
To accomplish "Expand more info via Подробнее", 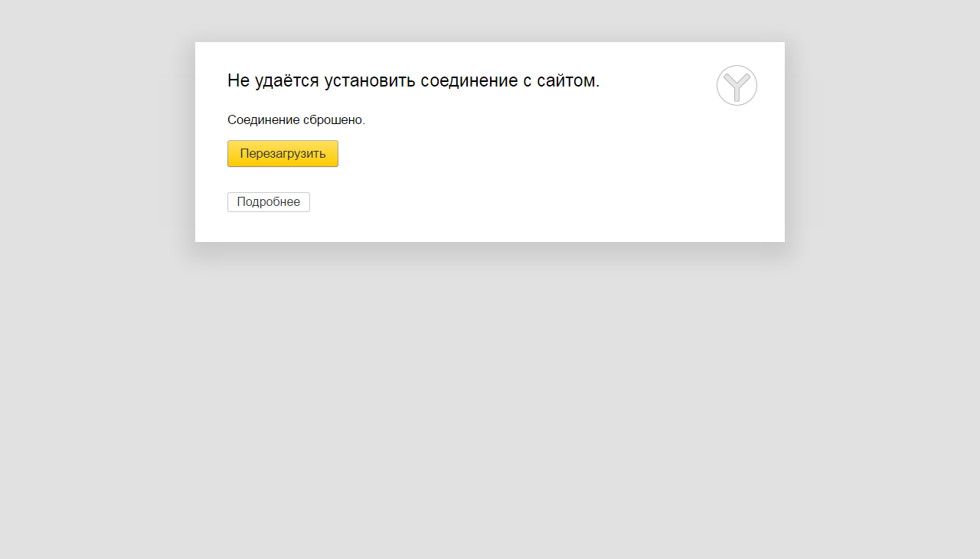I will click(269, 202).
